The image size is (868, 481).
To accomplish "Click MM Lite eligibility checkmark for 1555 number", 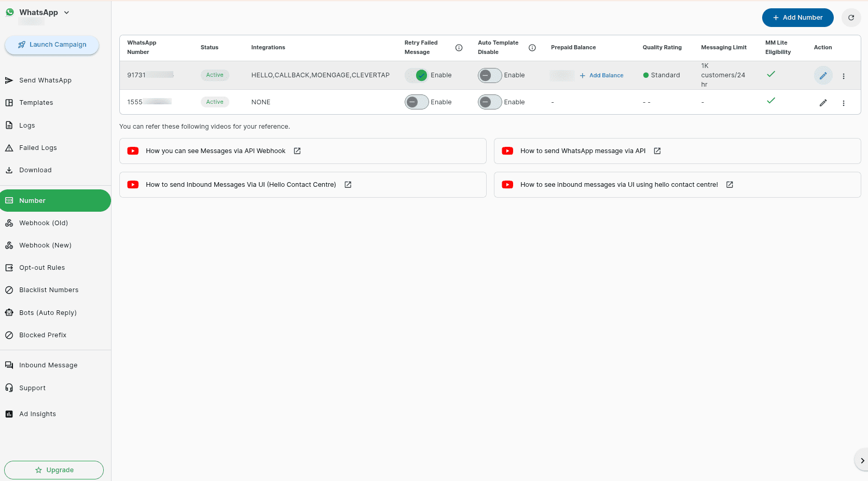I will click(771, 101).
